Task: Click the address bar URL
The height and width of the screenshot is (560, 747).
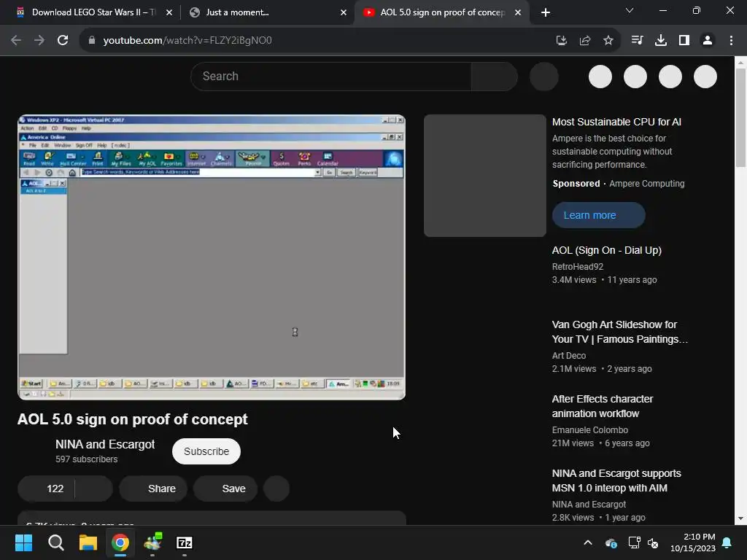Action: click(187, 41)
